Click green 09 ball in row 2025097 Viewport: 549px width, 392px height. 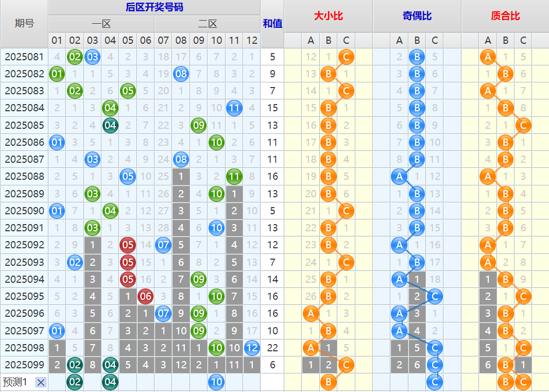(198, 331)
